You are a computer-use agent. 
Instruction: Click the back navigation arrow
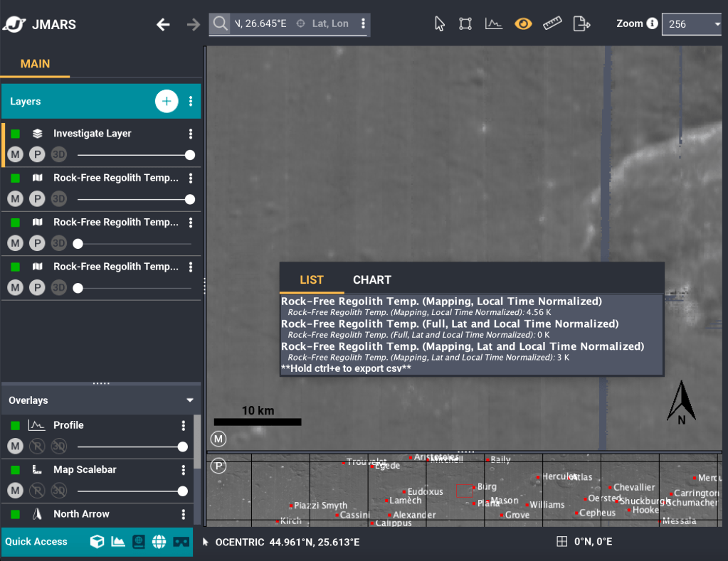tap(164, 25)
